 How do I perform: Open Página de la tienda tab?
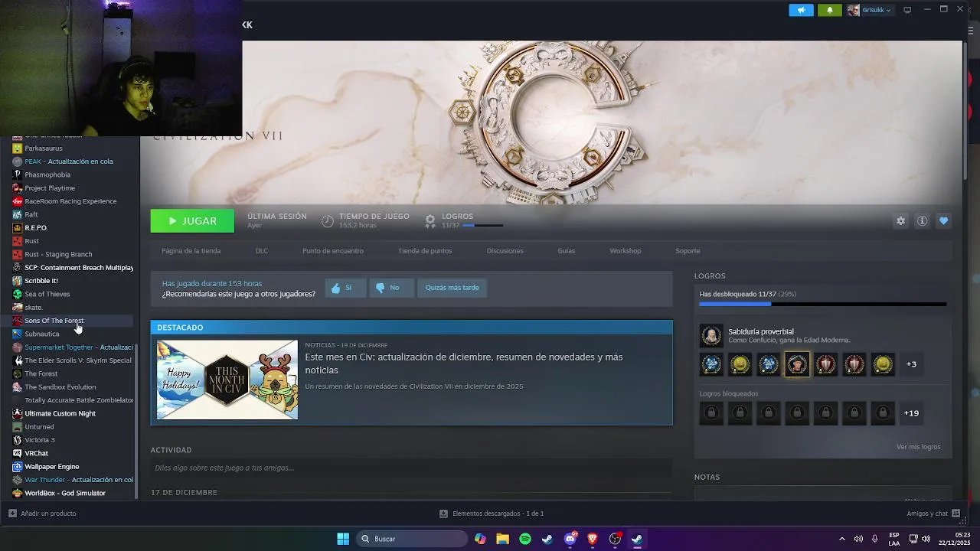[191, 251]
